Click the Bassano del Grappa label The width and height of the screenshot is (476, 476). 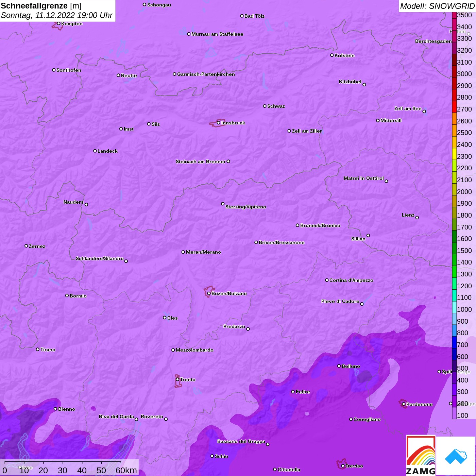pyautogui.click(x=241, y=441)
